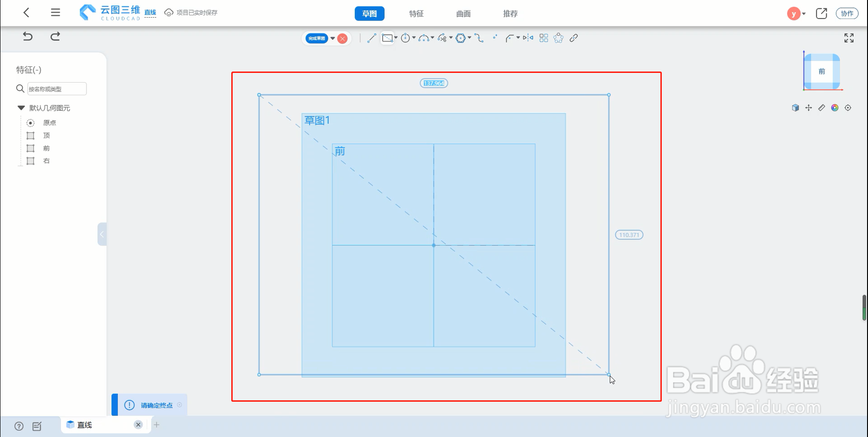
Task: Select 前 plane in the feature tree
Action: pyautogui.click(x=46, y=148)
